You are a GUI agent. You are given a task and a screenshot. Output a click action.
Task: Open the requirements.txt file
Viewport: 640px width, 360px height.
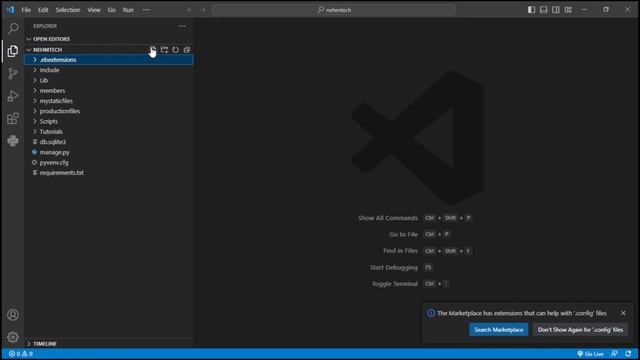109,173
